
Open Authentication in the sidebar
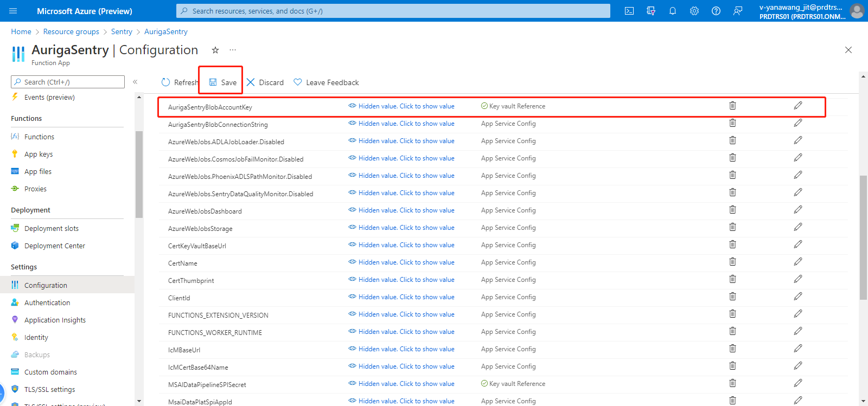click(x=47, y=302)
